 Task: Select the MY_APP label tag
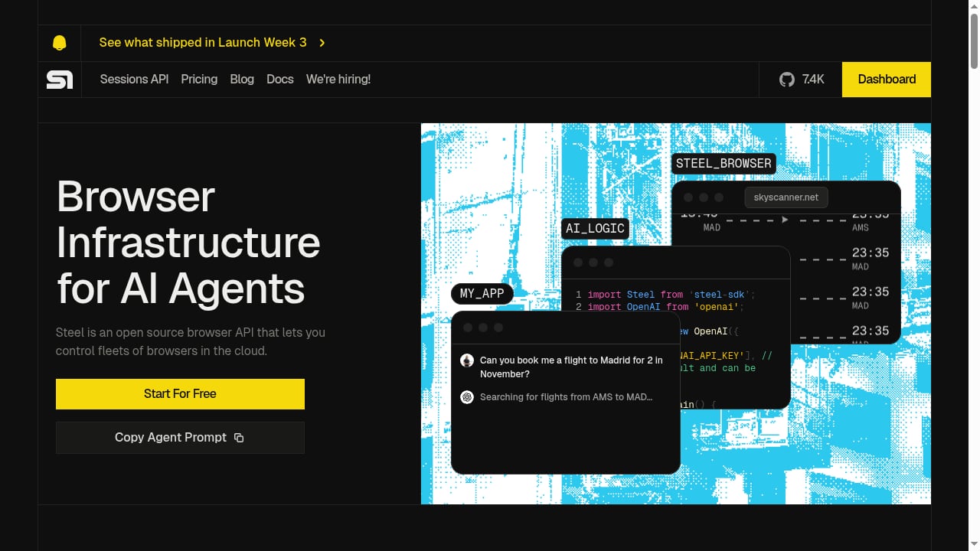482,294
